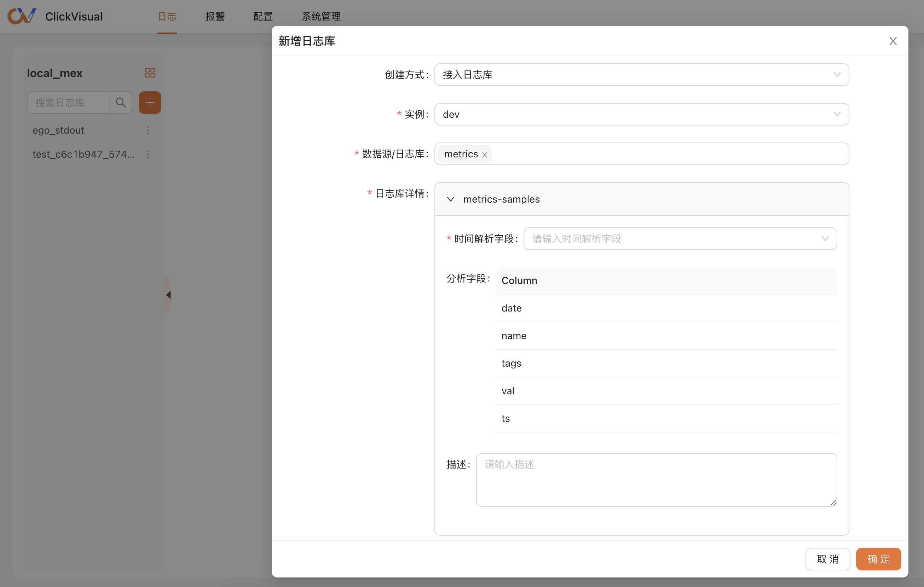This screenshot has width=924, height=587.
Task: Focus the 描述 textarea
Action: pos(656,480)
